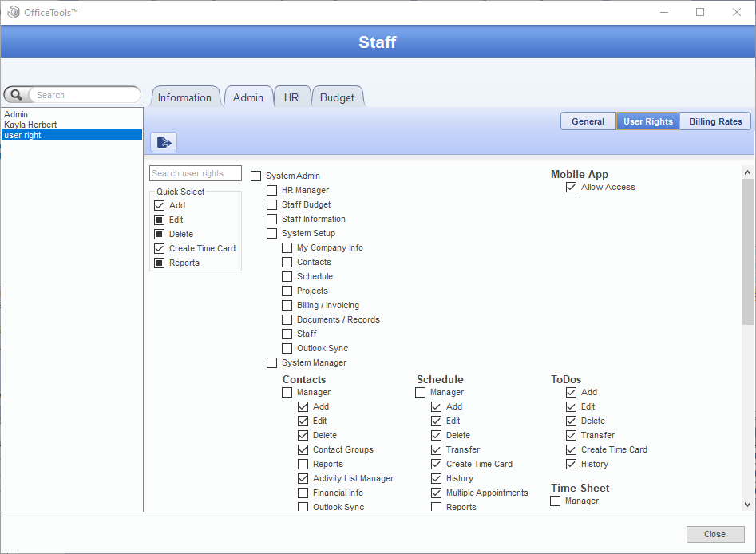Image resolution: width=756 pixels, height=554 pixels.
Task: Switch to the Budget tab
Action: 337,97
